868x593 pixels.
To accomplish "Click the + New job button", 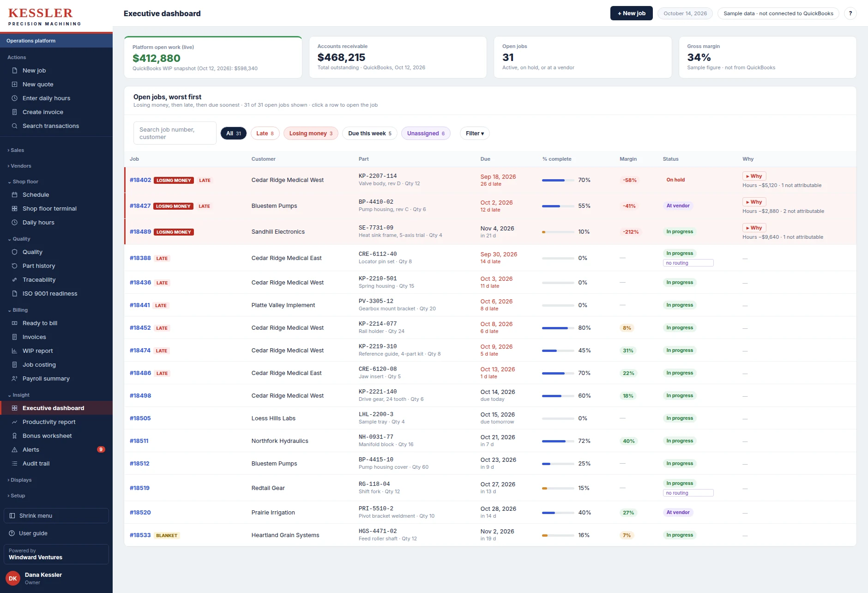I will (631, 13).
